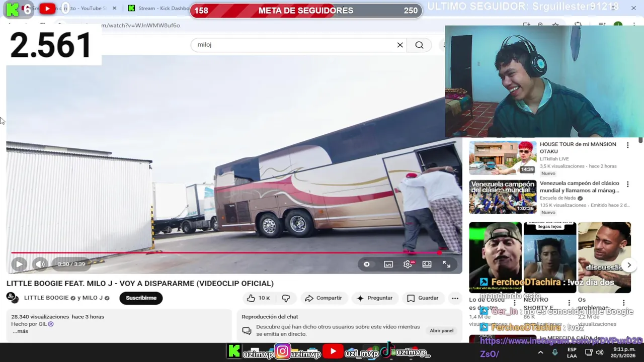Viewport: 644px width, 362px height.
Task: Open the chat replay with Abrir panel
Action: click(x=441, y=330)
